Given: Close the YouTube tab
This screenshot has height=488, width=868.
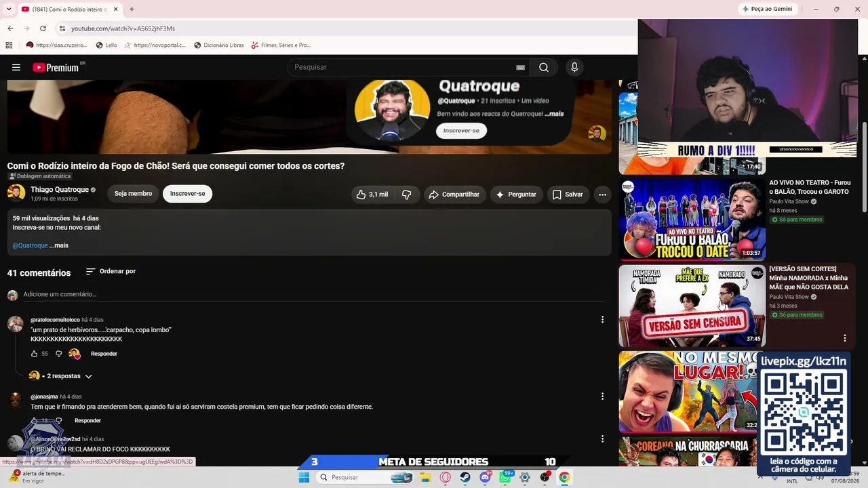Looking at the screenshot, I should point(115,9).
